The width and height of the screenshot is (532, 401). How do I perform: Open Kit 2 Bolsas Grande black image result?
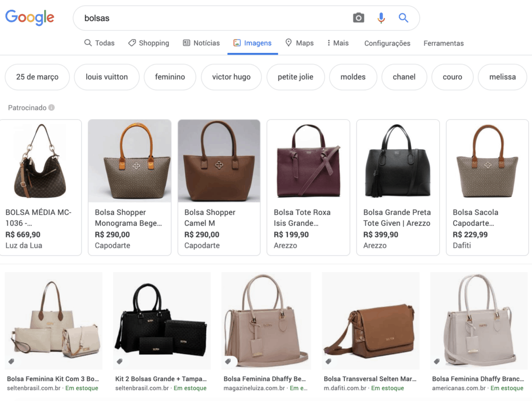click(162, 320)
